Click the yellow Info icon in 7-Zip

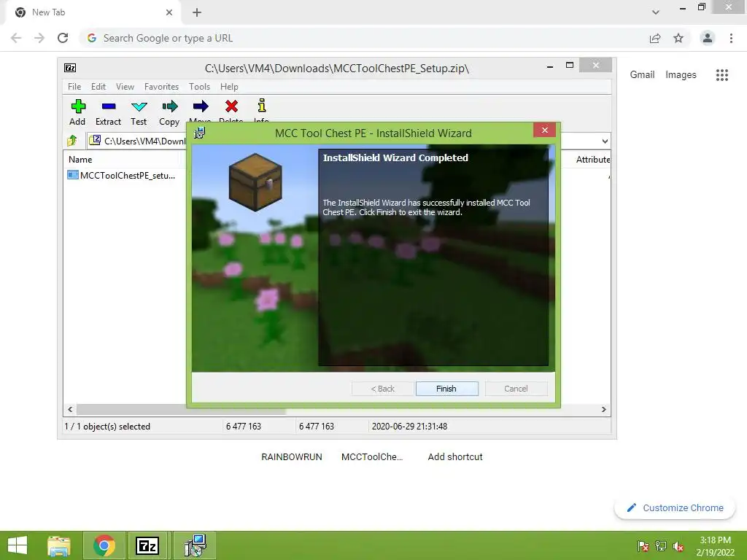coord(262,105)
